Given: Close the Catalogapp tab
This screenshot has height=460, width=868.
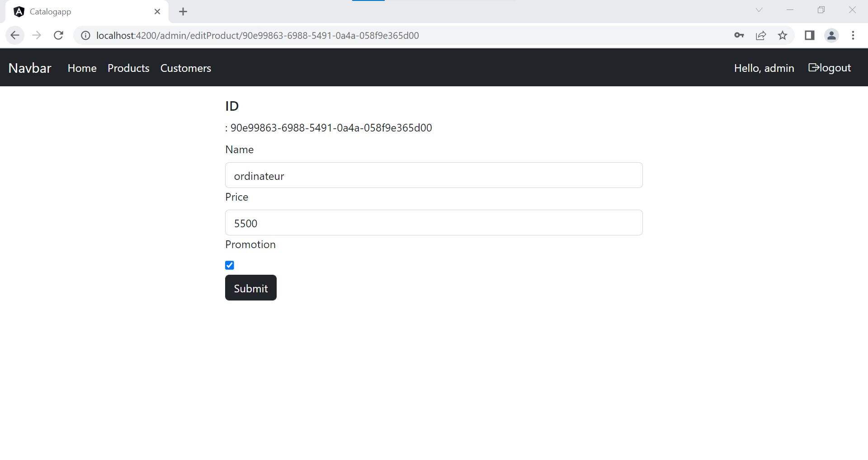Looking at the screenshot, I should click(x=157, y=12).
